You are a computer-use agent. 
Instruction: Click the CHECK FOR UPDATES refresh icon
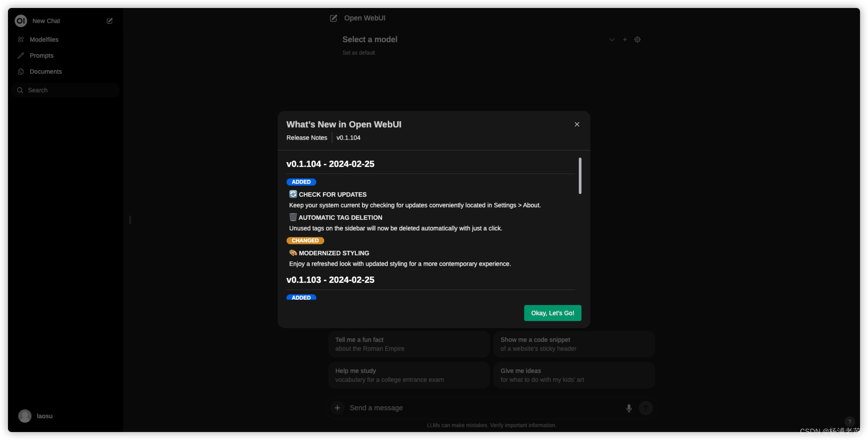click(x=293, y=194)
